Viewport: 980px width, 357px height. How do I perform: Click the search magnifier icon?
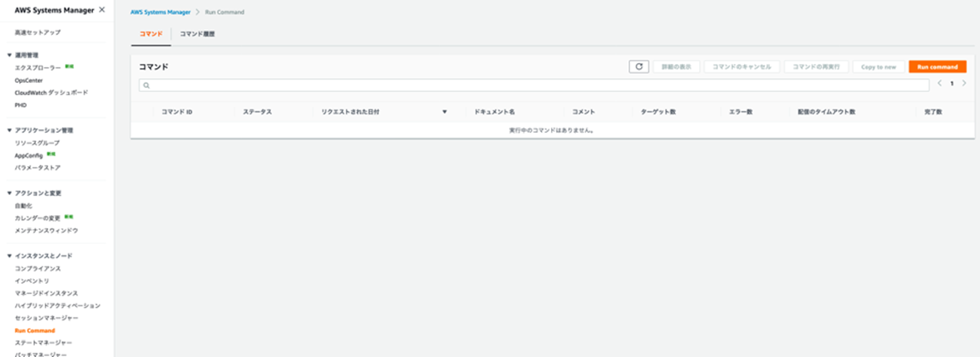pyautogui.click(x=146, y=86)
